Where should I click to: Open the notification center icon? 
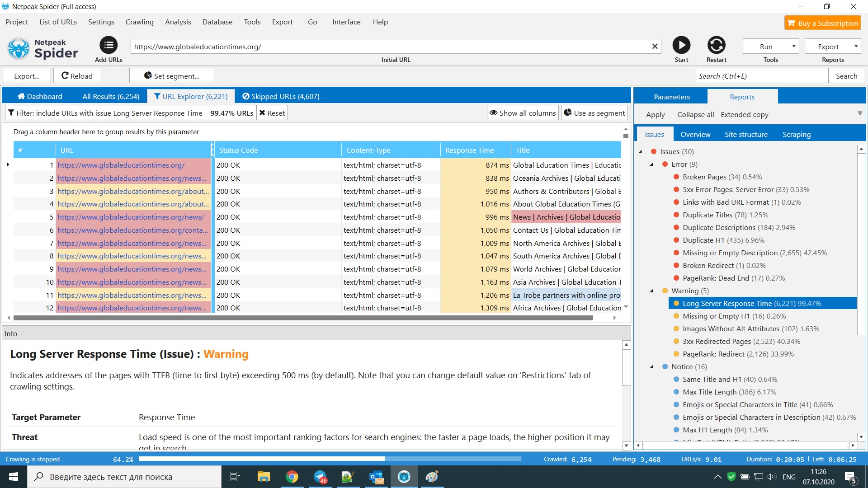coord(850,477)
